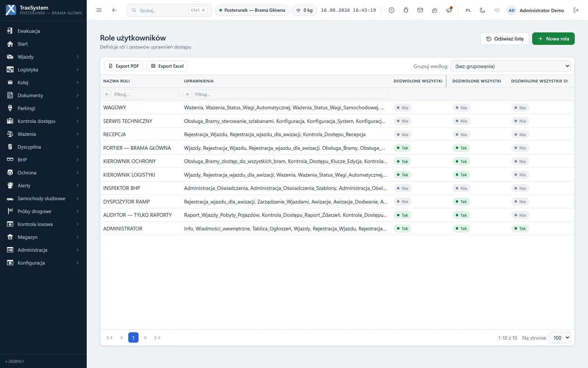
Task: Click the AD user avatar
Action: 512,10
